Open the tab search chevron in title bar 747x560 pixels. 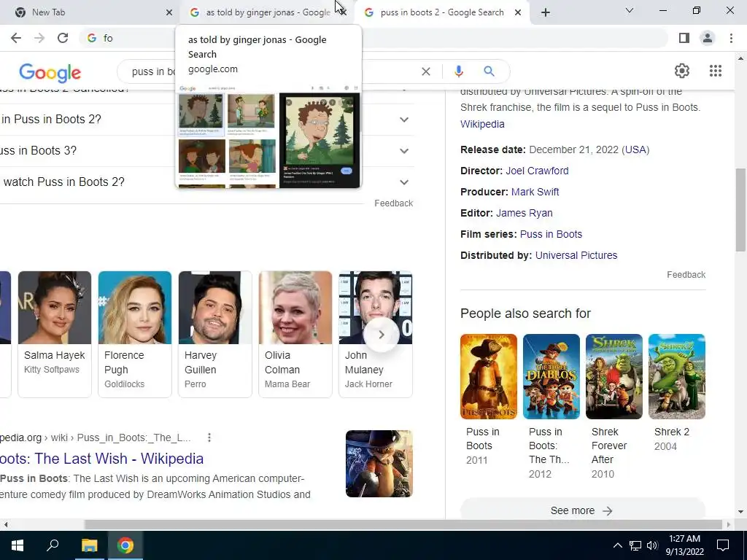[630, 10]
